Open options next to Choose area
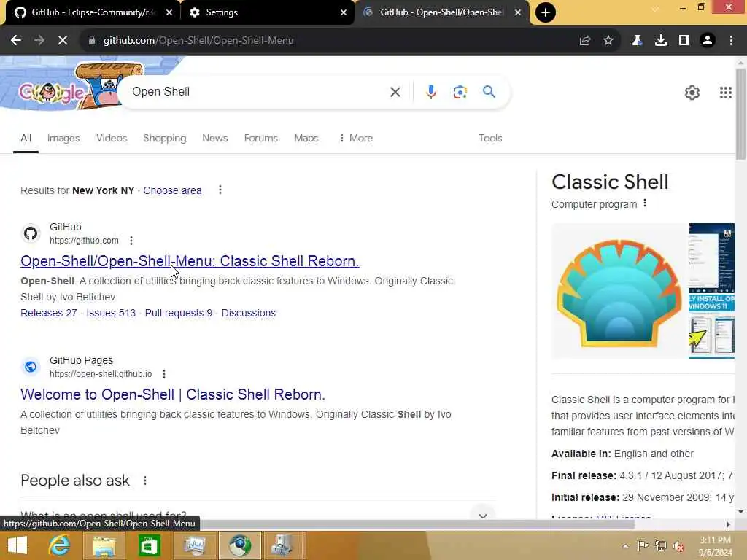Viewport: 747px width, 560px height. (x=220, y=190)
